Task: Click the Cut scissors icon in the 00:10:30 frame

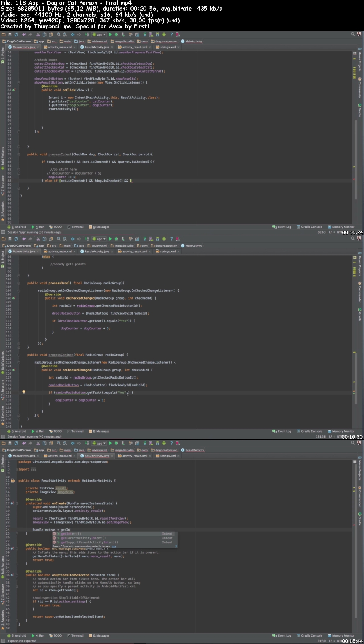Action: pos(38,239)
